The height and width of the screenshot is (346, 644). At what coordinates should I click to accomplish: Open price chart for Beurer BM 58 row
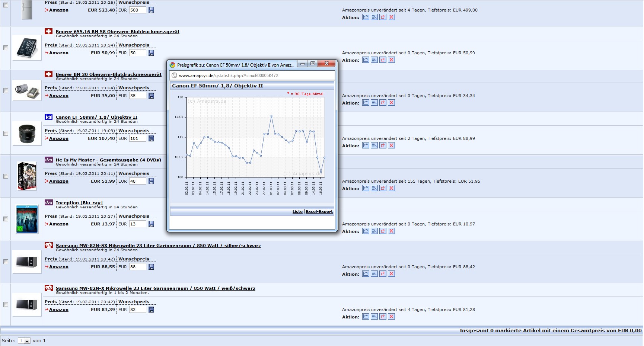(366, 60)
